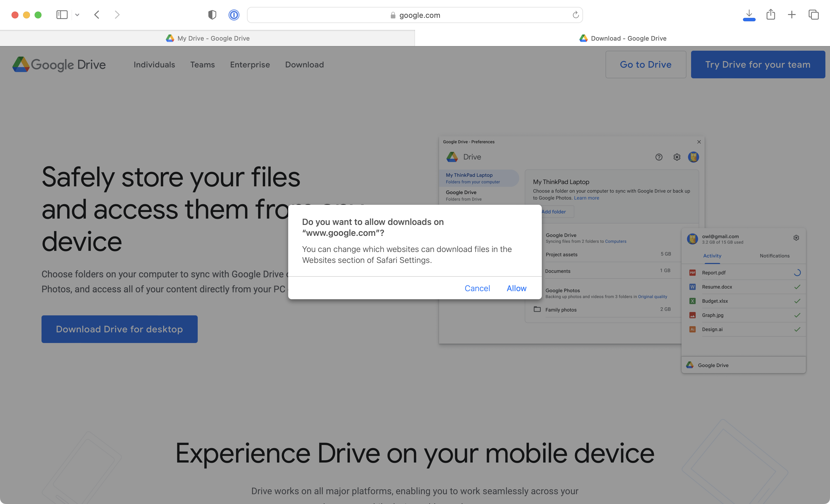Click the page address bar input field

pyautogui.click(x=415, y=15)
